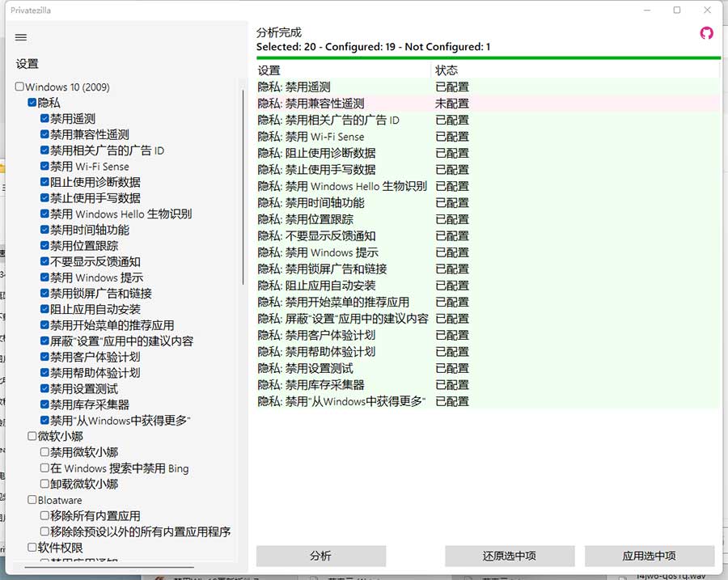This screenshot has width=728, height=580.
Task: Click the settings tree vertical scrollbar
Action: pos(243,186)
